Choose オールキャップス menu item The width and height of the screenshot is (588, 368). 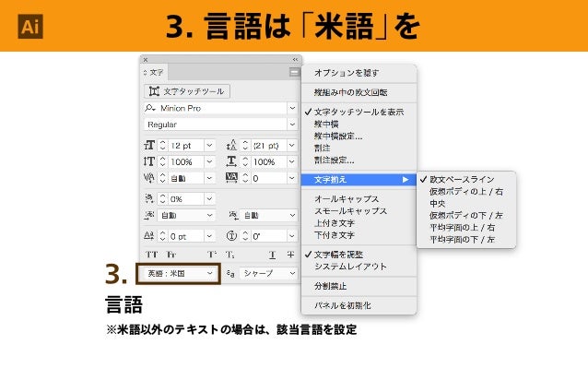(x=359, y=199)
